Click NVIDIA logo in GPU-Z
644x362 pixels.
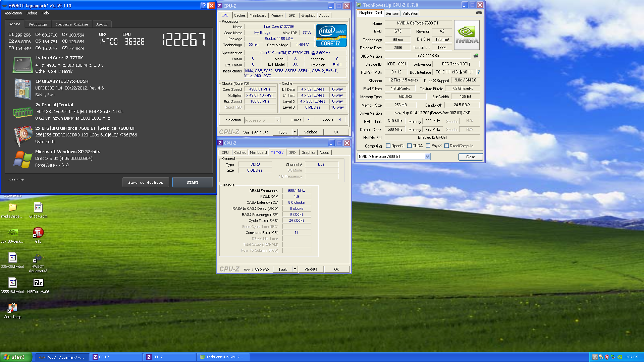[x=467, y=35]
